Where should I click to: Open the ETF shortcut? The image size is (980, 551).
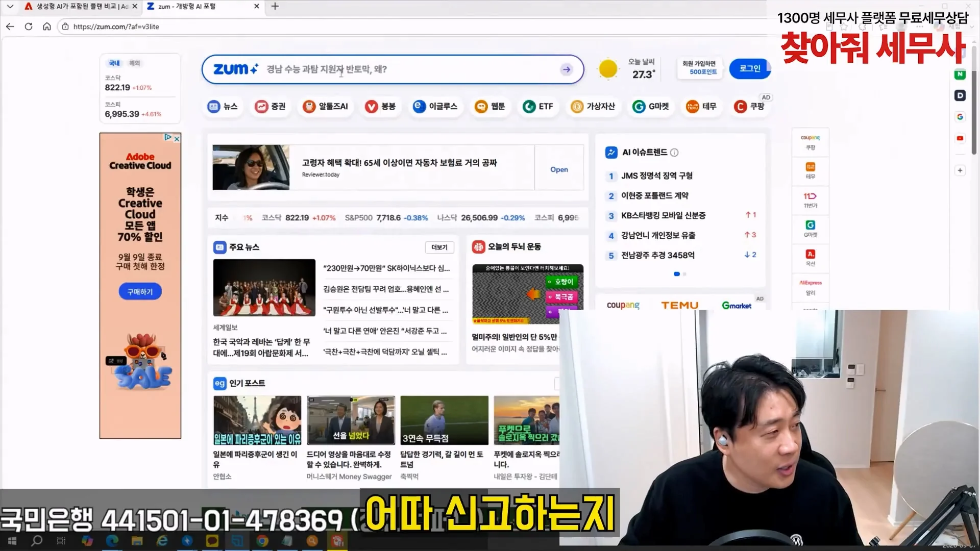(x=538, y=106)
